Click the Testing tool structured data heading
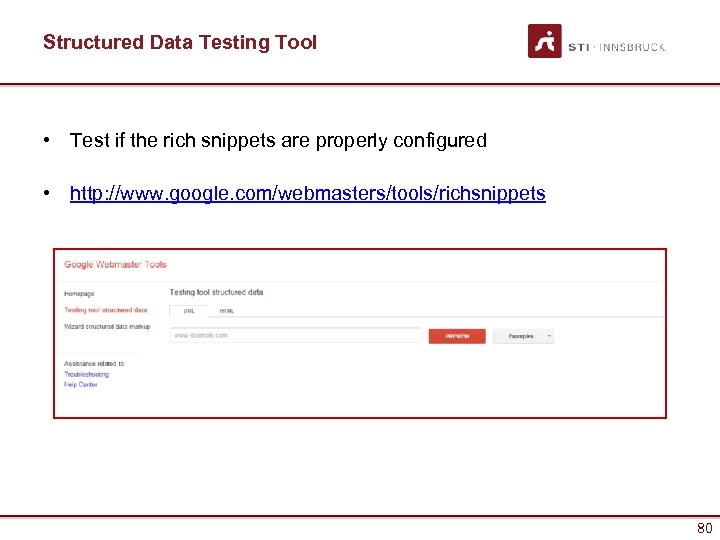The width and height of the screenshot is (720, 540). pyautogui.click(x=216, y=292)
